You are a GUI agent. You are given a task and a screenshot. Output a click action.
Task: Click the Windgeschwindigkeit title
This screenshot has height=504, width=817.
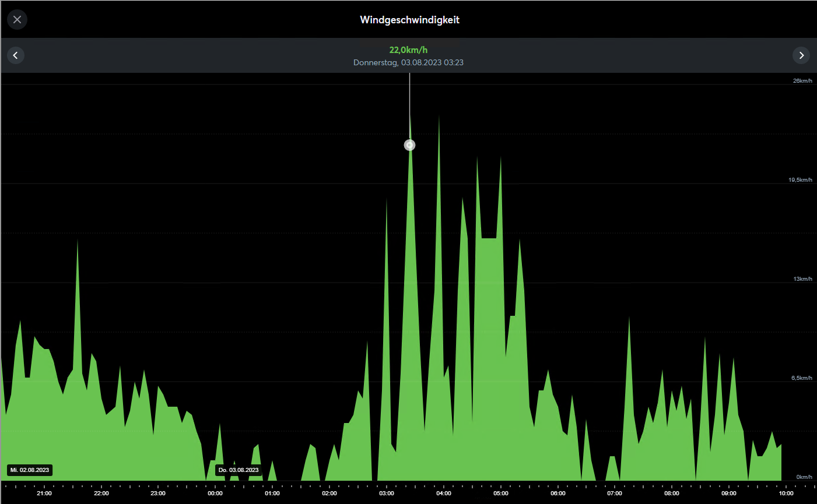[x=409, y=20]
